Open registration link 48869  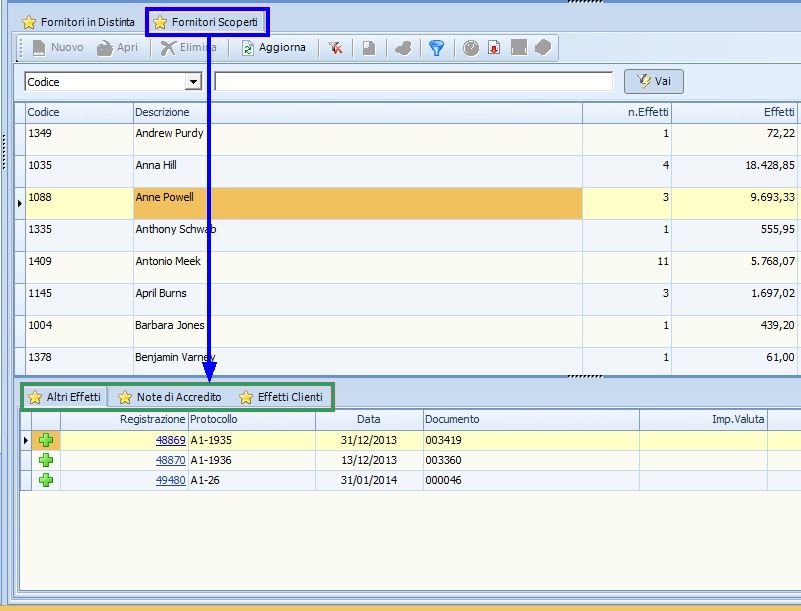click(x=170, y=440)
